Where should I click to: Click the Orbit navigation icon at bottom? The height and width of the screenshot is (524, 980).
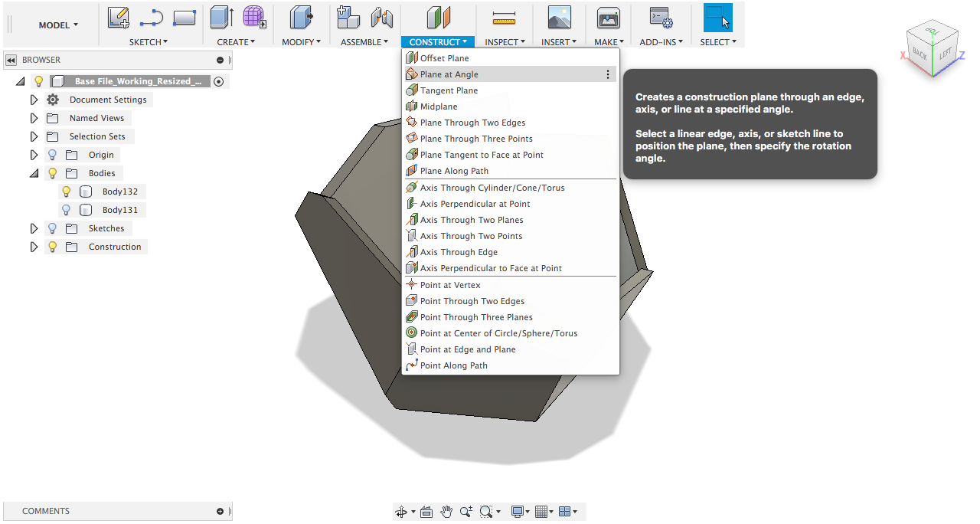(400, 512)
